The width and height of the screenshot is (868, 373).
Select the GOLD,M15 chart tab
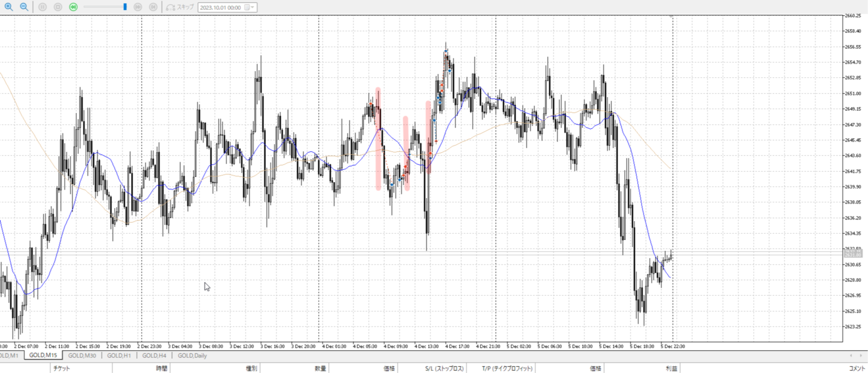point(43,356)
